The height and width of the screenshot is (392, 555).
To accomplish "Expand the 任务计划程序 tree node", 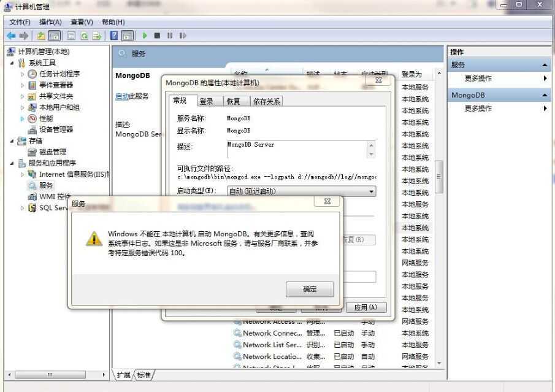I will [x=22, y=74].
